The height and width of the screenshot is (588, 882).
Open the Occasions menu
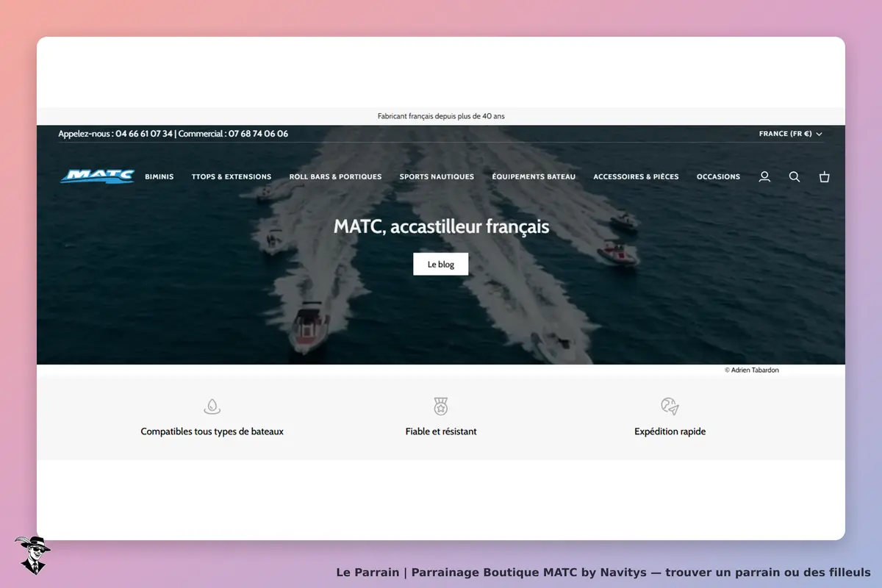(x=718, y=176)
